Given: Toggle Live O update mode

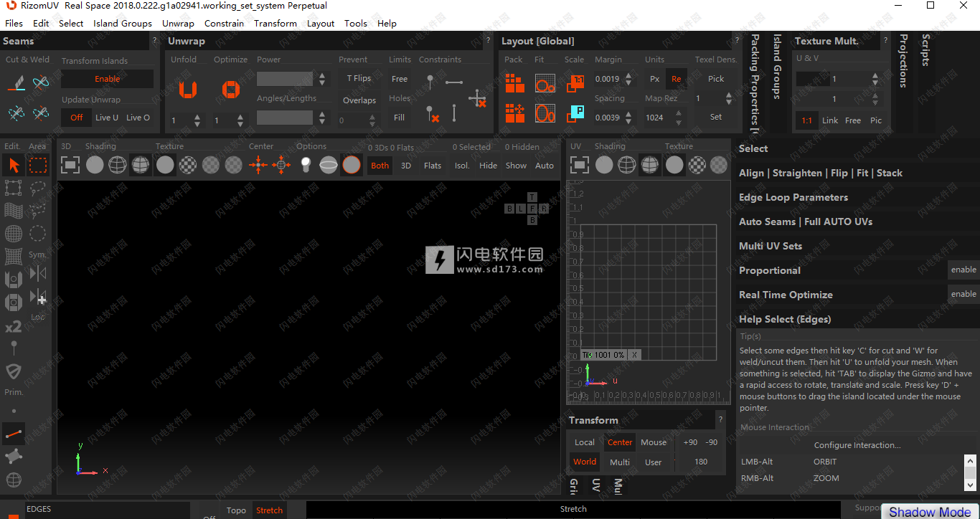Looking at the screenshot, I should click(x=138, y=118).
